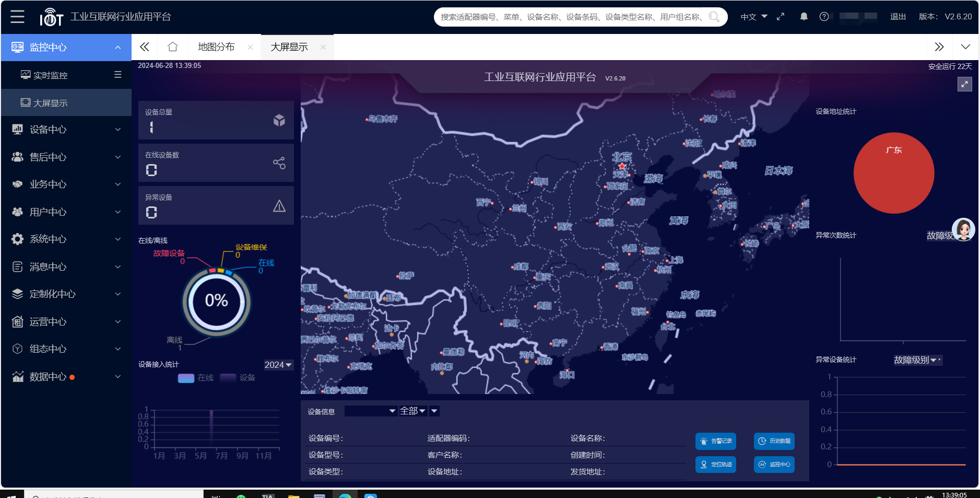
Task: Open the tab options chevron dropdown
Action: point(965,47)
